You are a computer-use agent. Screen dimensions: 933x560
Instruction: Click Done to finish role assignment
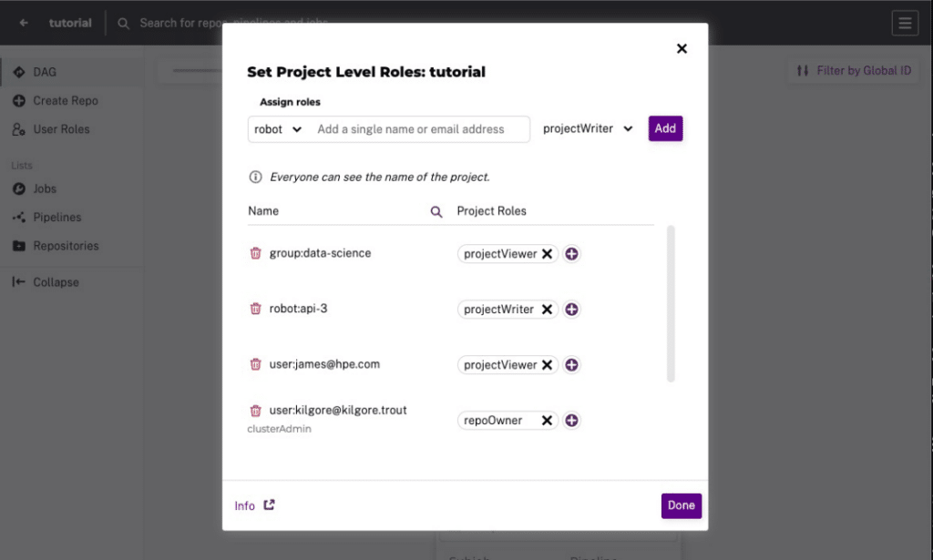(682, 505)
